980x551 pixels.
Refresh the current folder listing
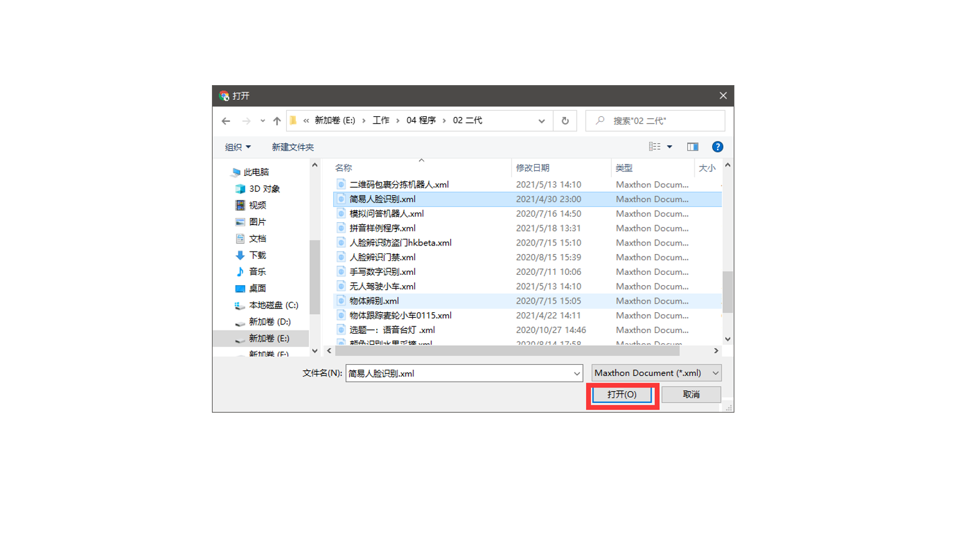565,121
